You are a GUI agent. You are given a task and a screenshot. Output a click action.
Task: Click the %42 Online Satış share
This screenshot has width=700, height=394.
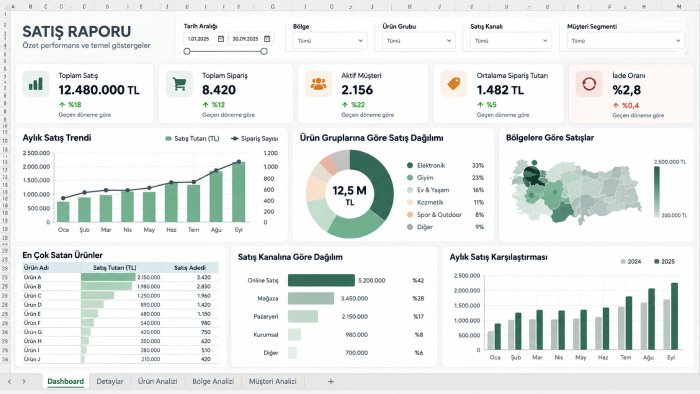coord(418,280)
